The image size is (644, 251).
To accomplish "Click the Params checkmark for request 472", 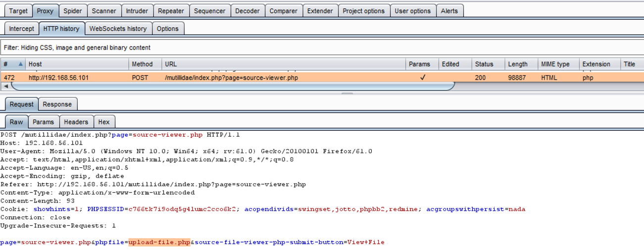I will click(422, 78).
